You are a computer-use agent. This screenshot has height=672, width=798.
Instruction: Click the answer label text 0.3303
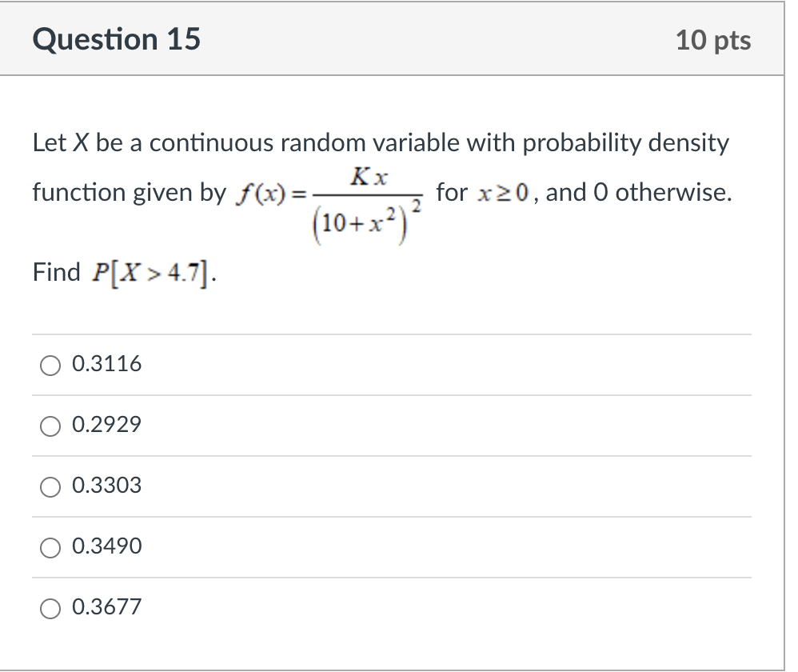106,486
